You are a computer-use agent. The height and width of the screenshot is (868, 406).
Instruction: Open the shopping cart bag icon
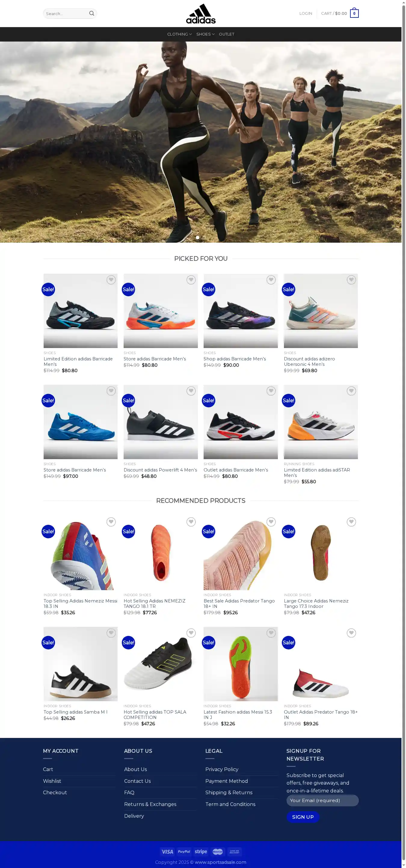(x=354, y=13)
